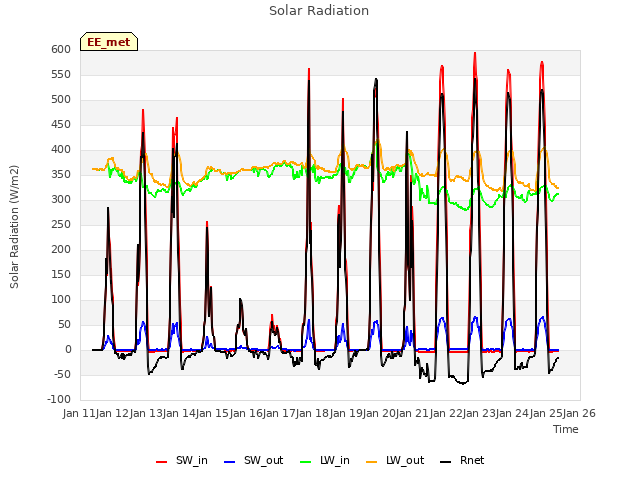Click the Jan 18 x-axis tick label
640x480 pixels.
click(x=312, y=413)
